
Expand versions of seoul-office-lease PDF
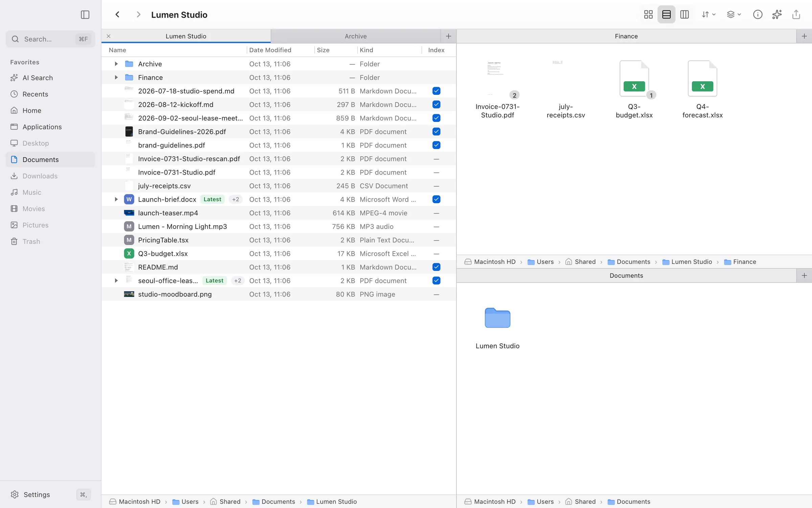pos(116,281)
